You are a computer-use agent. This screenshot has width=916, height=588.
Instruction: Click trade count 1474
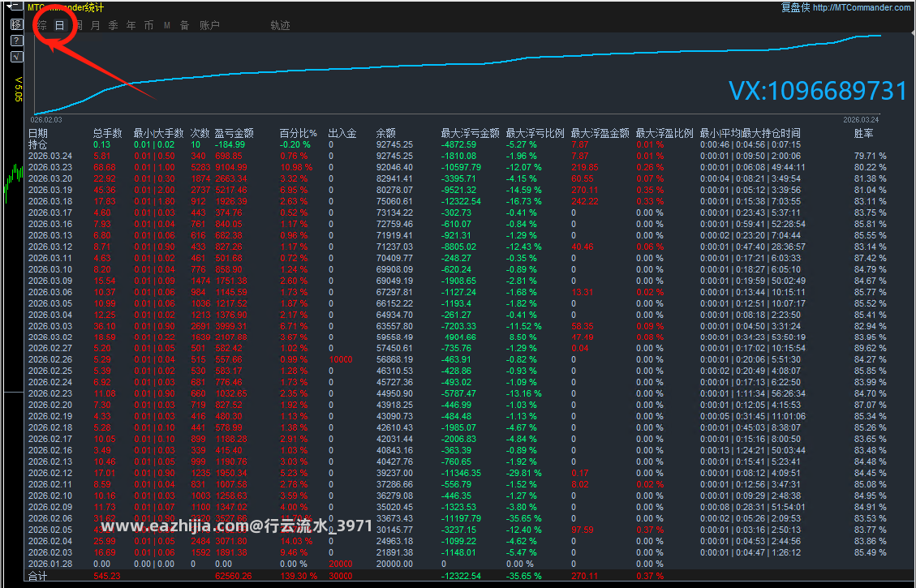coord(200,281)
